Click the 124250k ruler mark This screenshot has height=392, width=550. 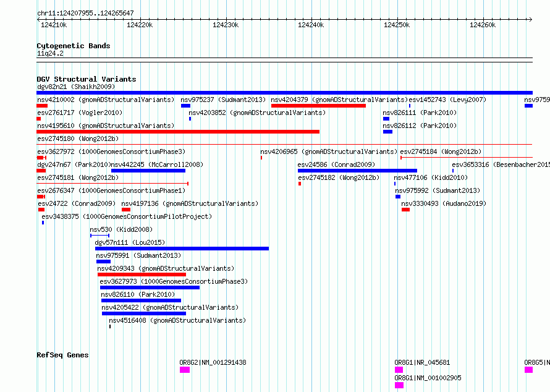pyautogui.click(x=397, y=25)
